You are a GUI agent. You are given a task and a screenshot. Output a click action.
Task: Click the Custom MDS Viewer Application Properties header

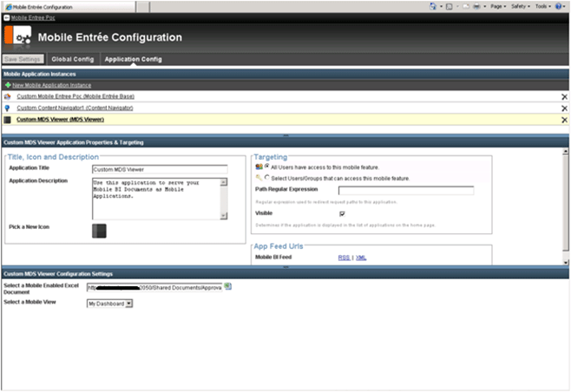(x=285, y=142)
